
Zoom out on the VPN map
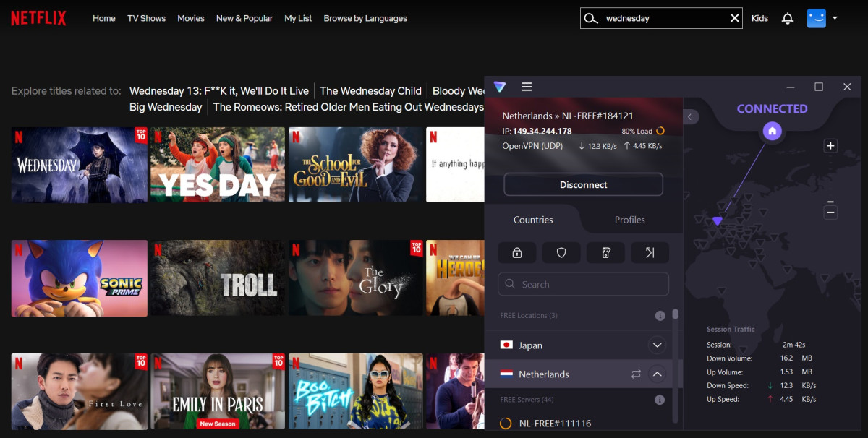point(831,212)
